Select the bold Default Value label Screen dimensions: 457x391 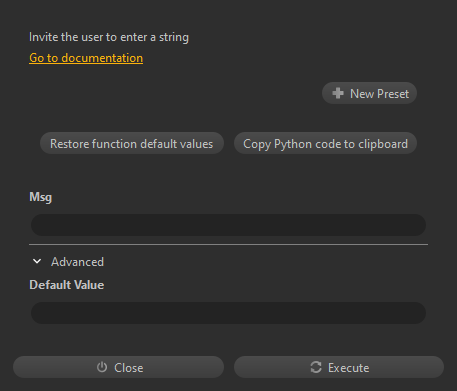click(x=67, y=285)
